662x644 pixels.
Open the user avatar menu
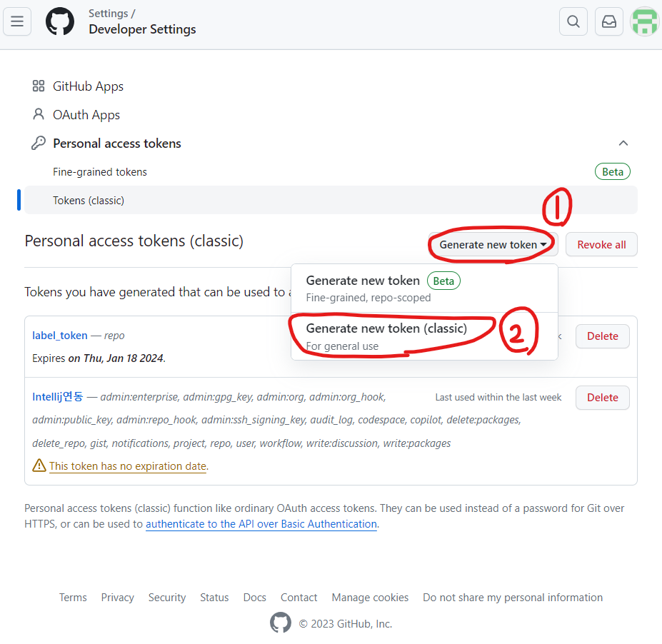645,21
